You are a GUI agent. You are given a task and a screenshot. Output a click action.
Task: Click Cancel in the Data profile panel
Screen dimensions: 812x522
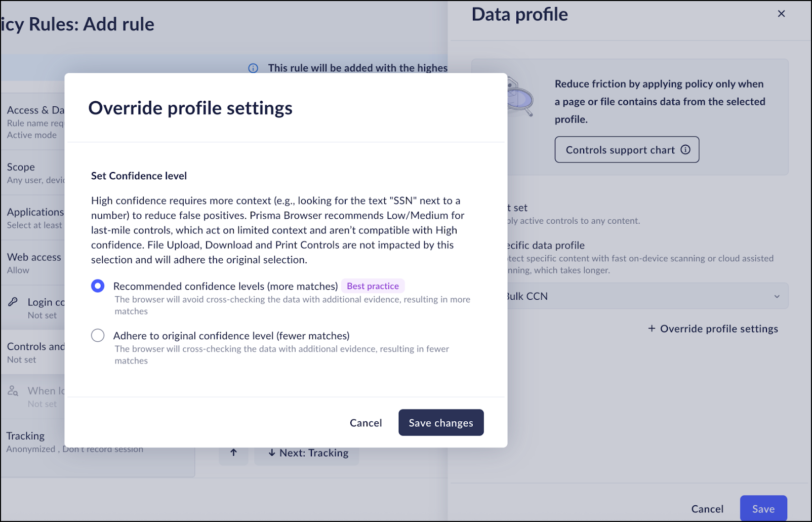click(x=707, y=509)
